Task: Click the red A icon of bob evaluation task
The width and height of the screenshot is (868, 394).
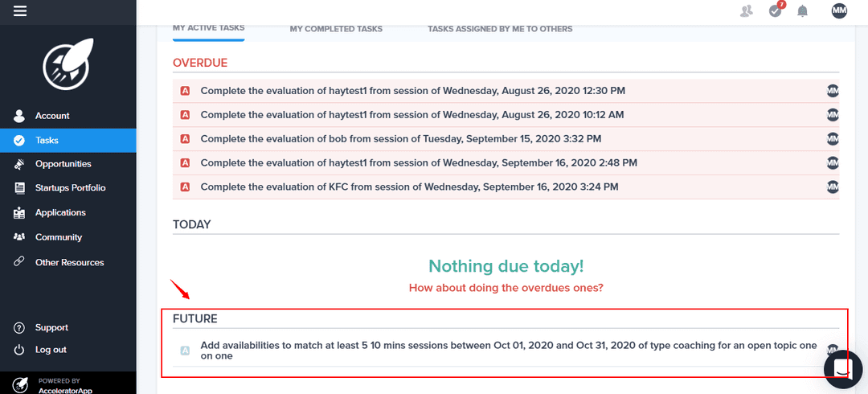Action: [x=185, y=139]
